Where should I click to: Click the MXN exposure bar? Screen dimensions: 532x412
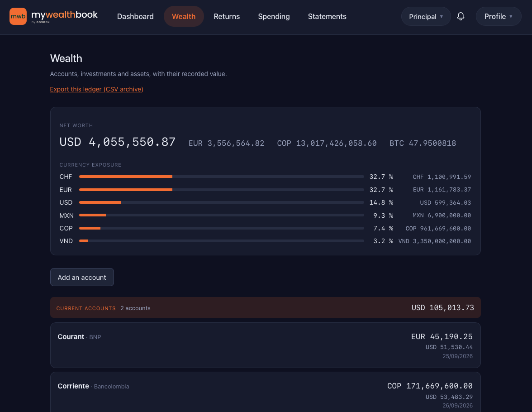(222, 216)
